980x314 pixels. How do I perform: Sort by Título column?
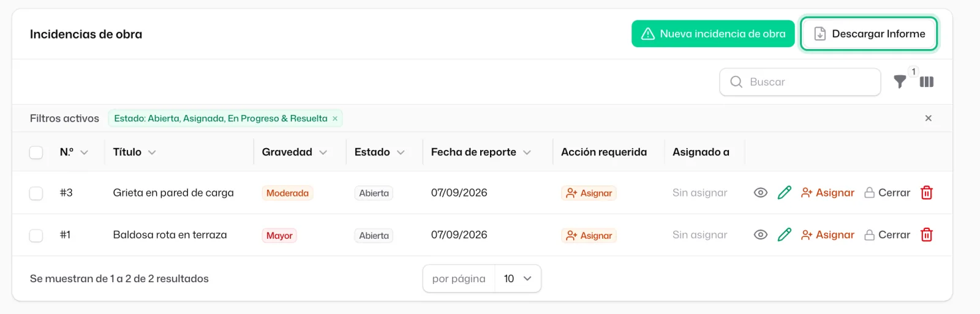[x=134, y=152]
